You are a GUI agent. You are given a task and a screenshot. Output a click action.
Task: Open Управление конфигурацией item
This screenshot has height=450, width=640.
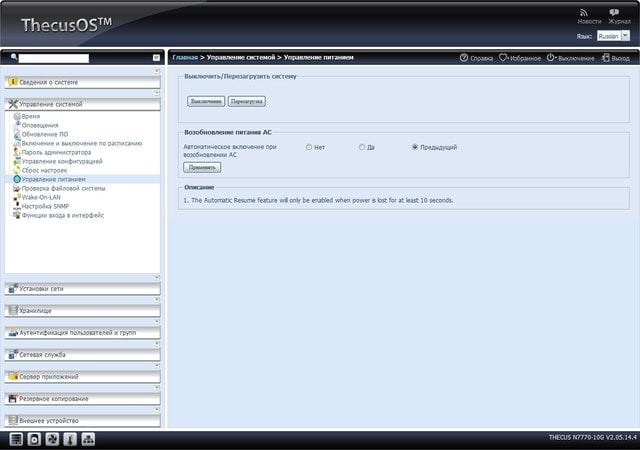[x=62, y=161]
